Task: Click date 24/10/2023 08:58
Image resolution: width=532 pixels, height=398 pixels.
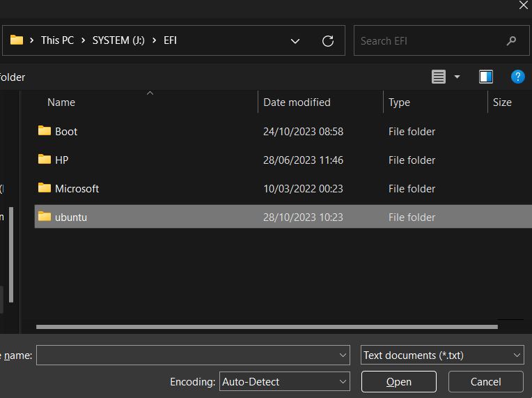Action: tap(304, 132)
